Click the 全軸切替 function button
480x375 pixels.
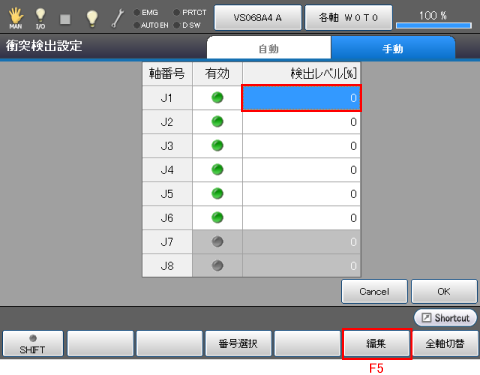pos(445,344)
